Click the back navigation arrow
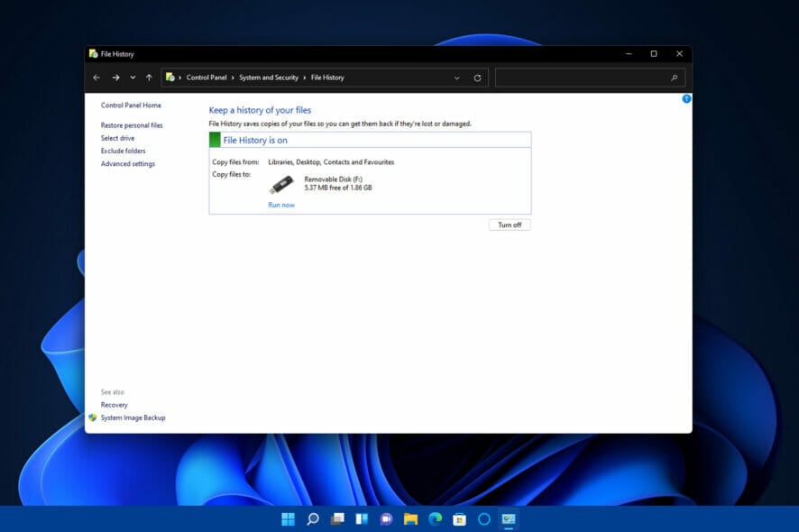Image resolution: width=799 pixels, height=532 pixels. coord(96,78)
